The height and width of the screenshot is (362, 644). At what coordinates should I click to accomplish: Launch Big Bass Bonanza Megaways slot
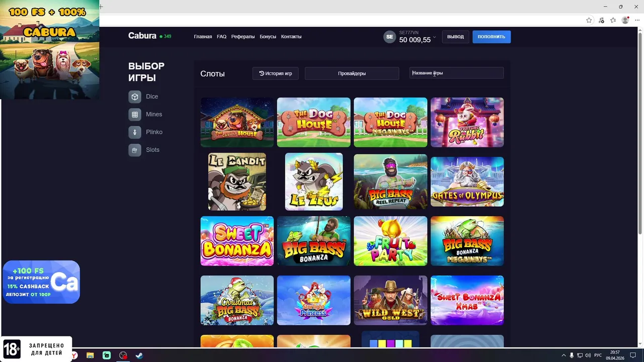467,241
